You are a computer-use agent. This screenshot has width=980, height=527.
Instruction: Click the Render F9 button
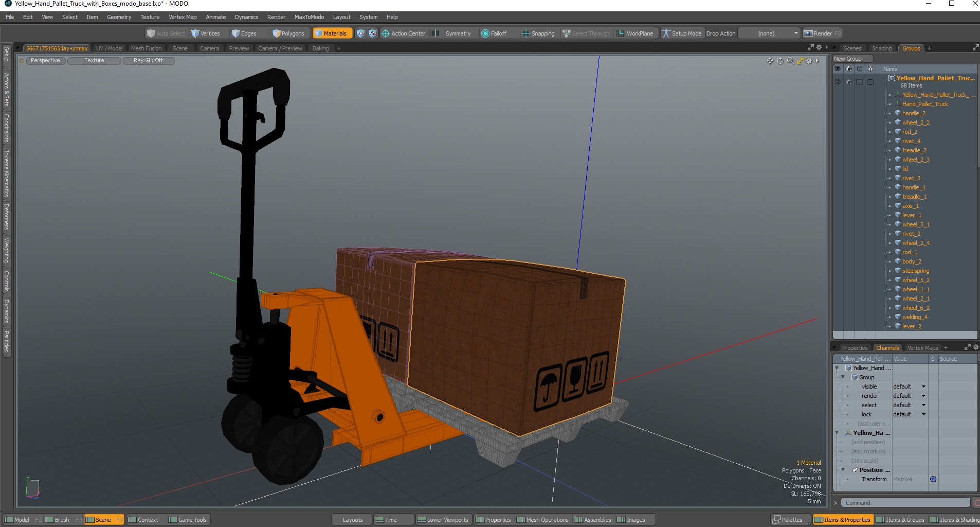click(x=822, y=33)
